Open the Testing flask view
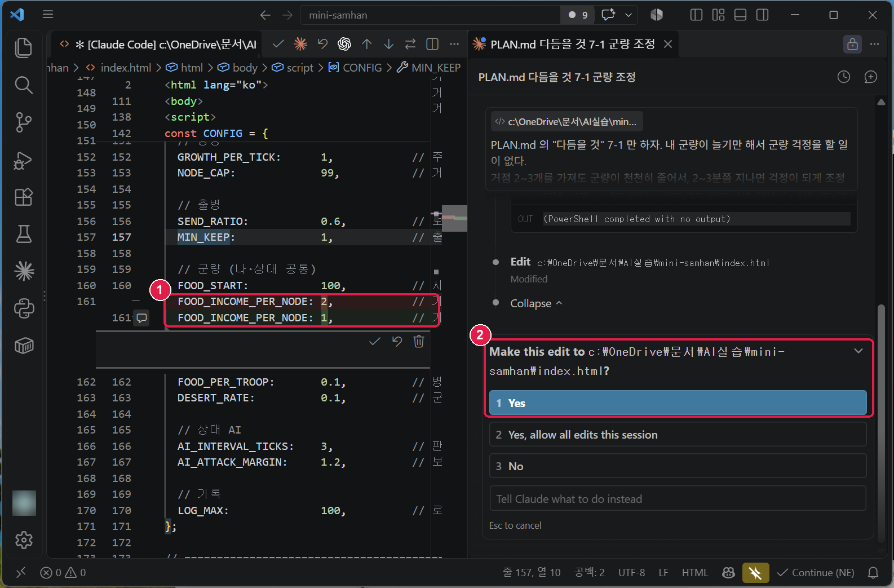Viewport: 894px width, 588px height. 24,234
